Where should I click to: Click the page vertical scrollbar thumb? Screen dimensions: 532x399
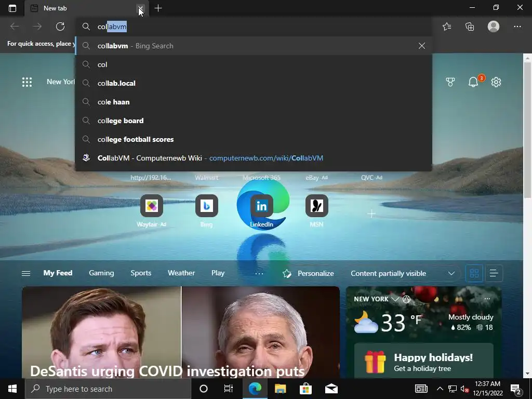tap(528, 129)
